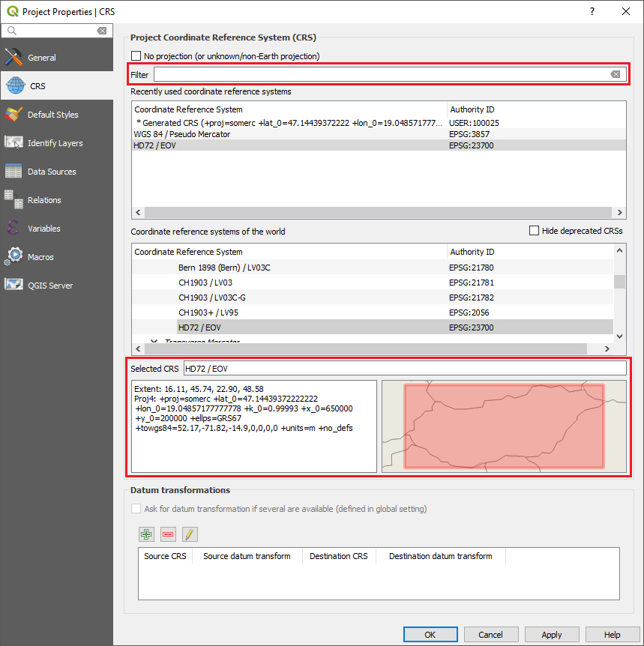Select CH1903 / LV03 row
This screenshot has height=646, width=644.
(x=373, y=283)
